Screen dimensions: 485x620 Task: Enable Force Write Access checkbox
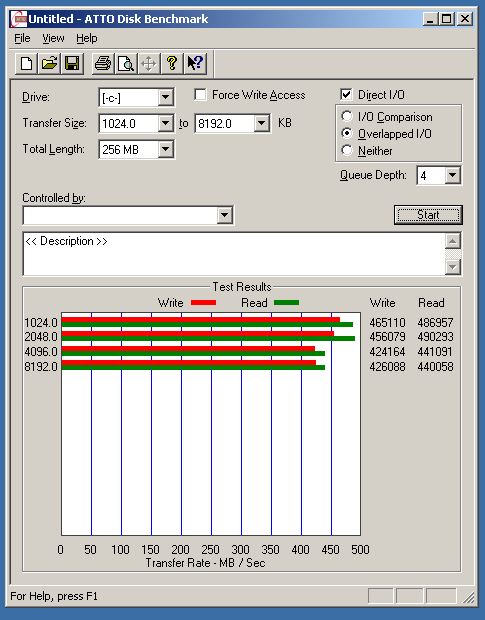[x=200, y=95]
